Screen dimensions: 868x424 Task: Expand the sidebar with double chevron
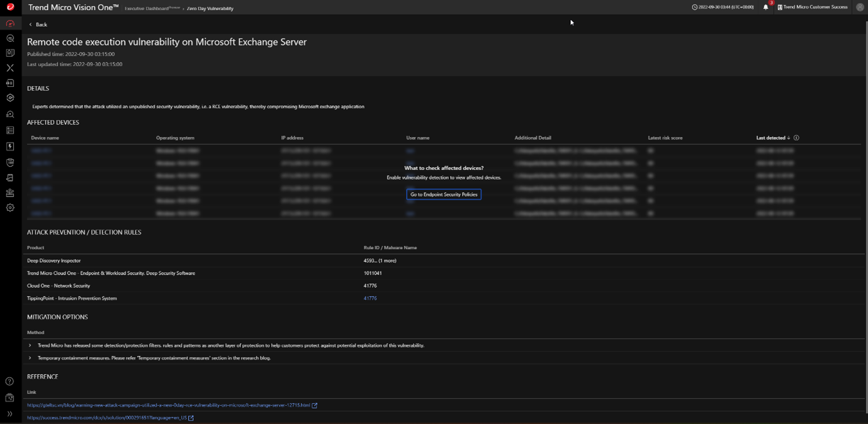tap(9, 414)
